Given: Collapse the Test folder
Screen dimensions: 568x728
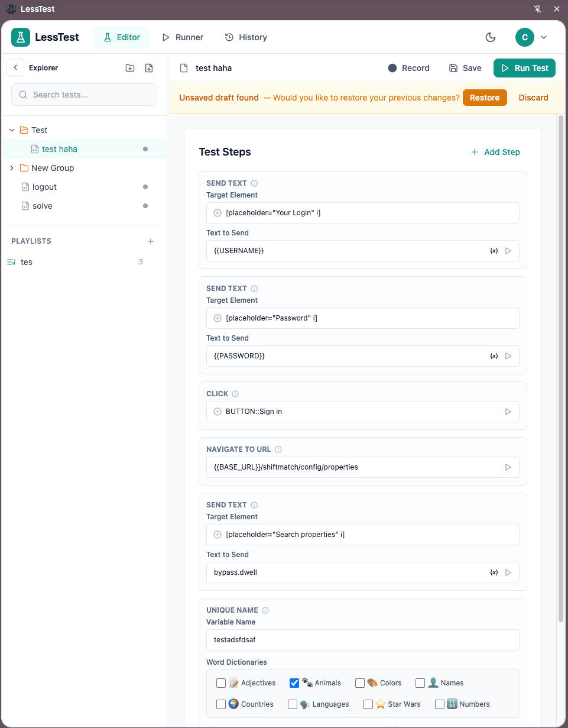Looking at the screenshot, I should (12, 130).
